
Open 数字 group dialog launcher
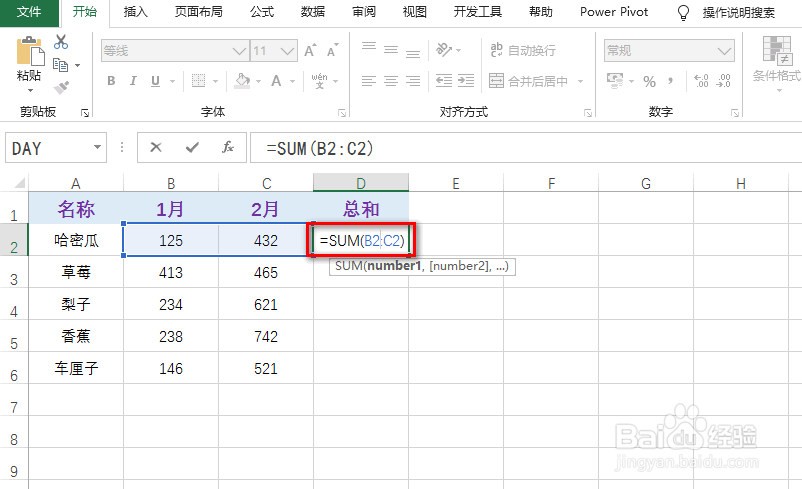[735, 113]
